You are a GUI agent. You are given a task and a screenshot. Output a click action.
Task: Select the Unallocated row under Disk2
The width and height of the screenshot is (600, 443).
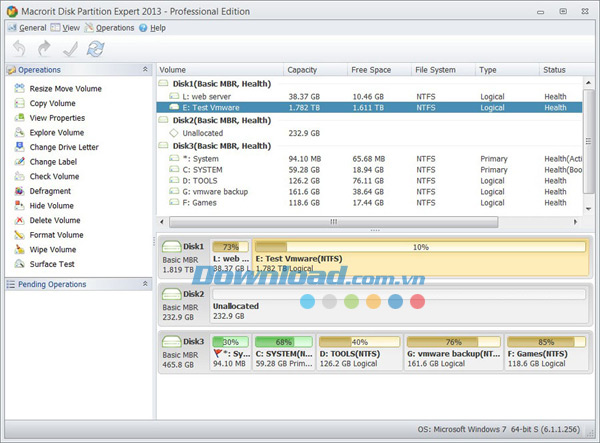(x=369, y=133)
